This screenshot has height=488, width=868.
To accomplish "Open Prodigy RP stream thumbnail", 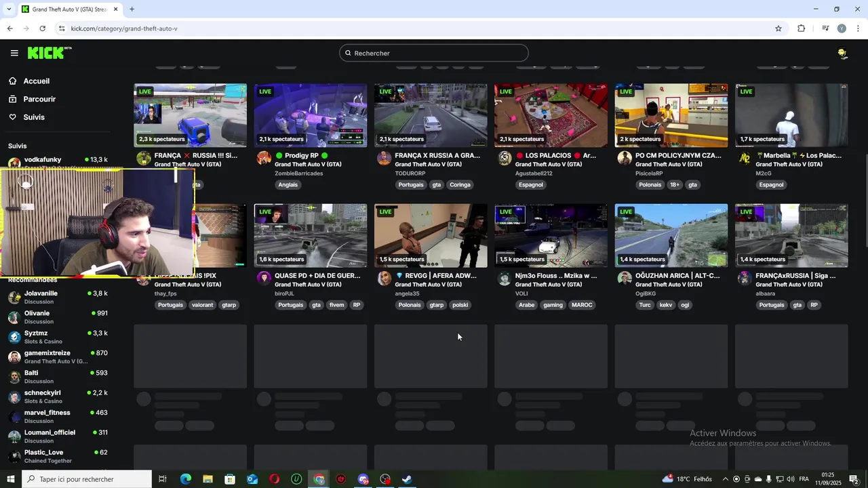I will 311,115.
